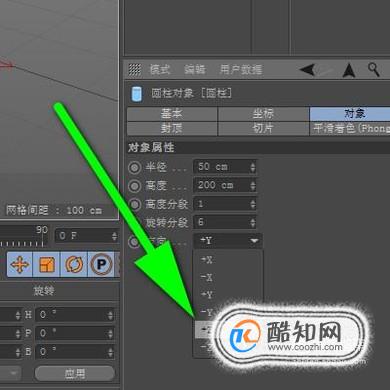Screen dimensions: 390x390
Task: Select the Scale tool icon
Action: [47, 265]
